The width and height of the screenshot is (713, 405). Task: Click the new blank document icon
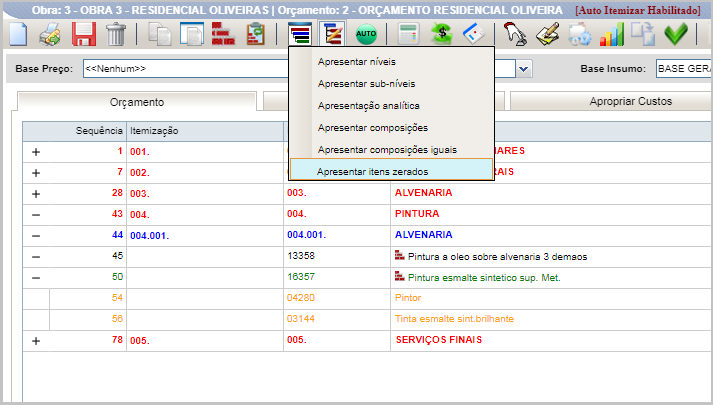[x=18, y=34]
